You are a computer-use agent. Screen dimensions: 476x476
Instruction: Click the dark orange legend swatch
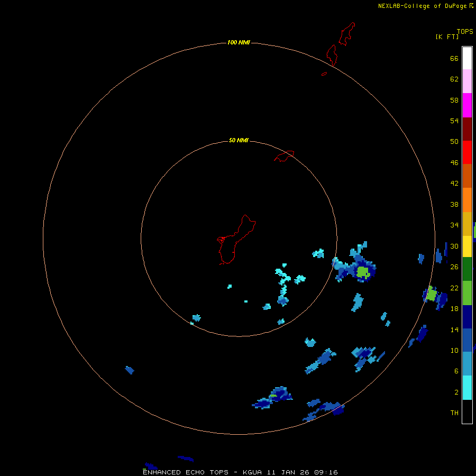pyautogui.click(x=467, y=176)
